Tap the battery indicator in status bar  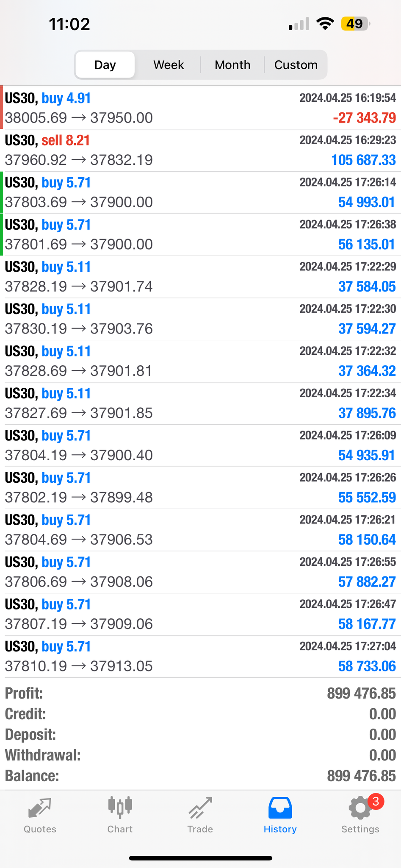click(355, 24)
